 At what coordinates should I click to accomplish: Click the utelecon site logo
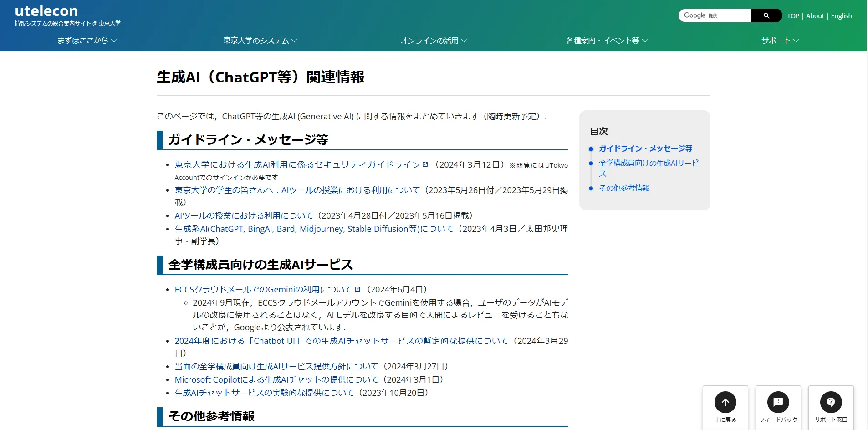(46, 11)
